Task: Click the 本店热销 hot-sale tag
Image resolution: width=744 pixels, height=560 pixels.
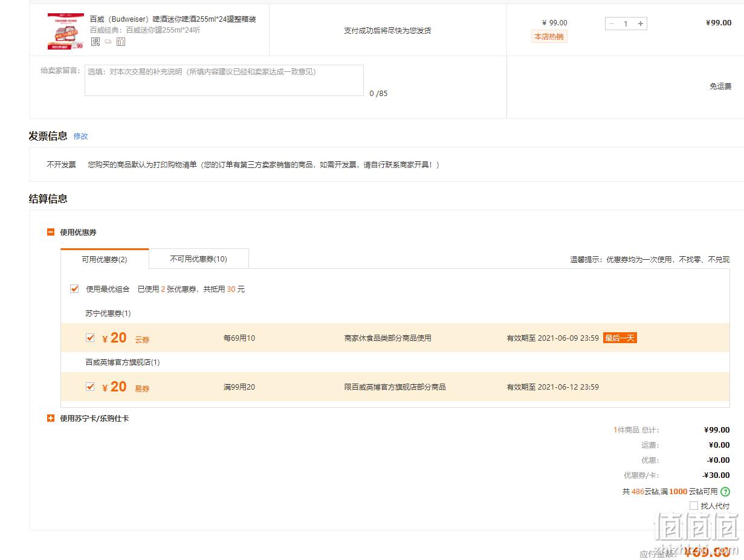Action: tap(549, 37)
